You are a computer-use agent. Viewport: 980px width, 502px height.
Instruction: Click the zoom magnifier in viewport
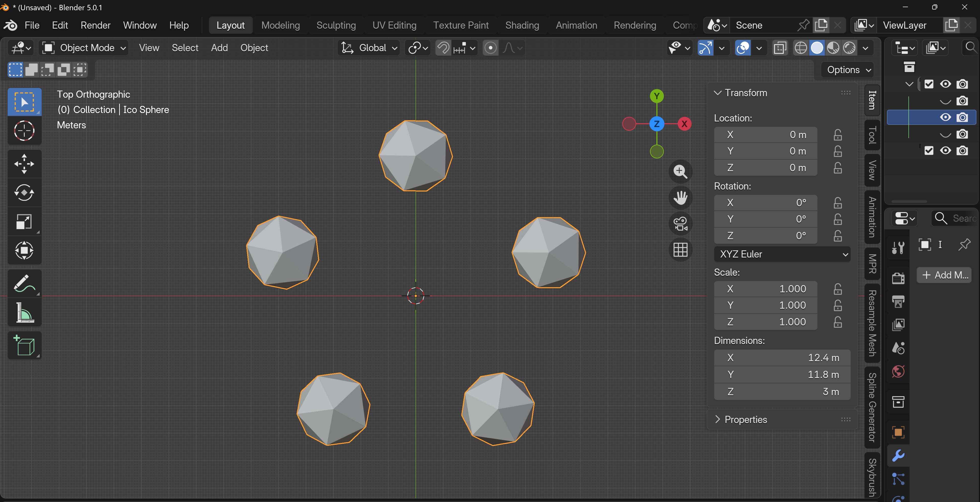click(x=680, y=172)
